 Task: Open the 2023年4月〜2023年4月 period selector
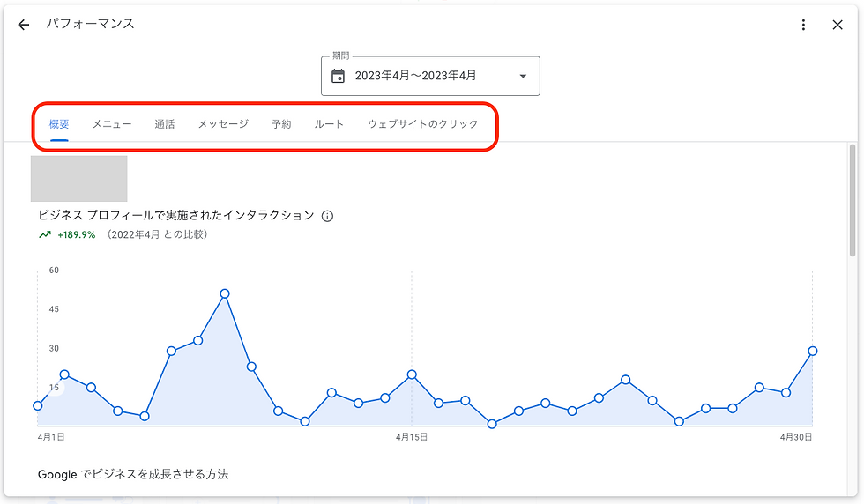(x=430, y=76)
